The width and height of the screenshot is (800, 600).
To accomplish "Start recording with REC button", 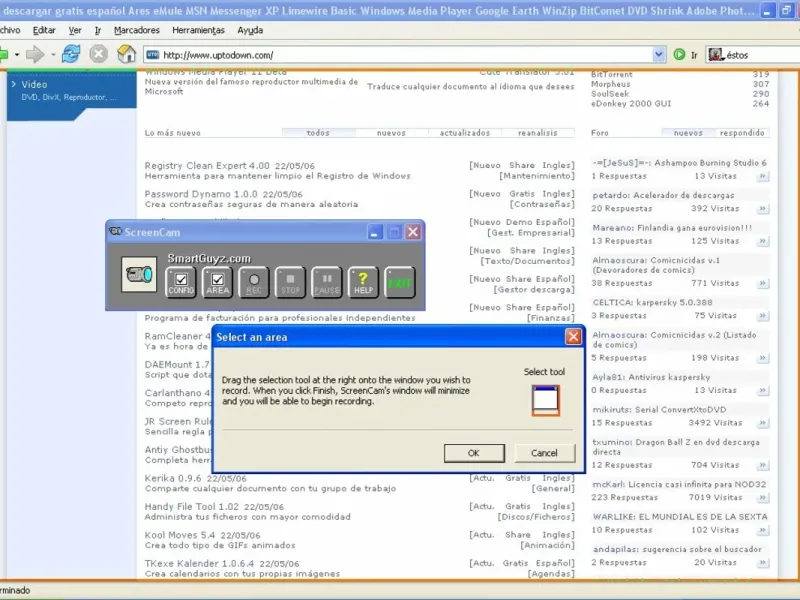I will click(254, 282).
